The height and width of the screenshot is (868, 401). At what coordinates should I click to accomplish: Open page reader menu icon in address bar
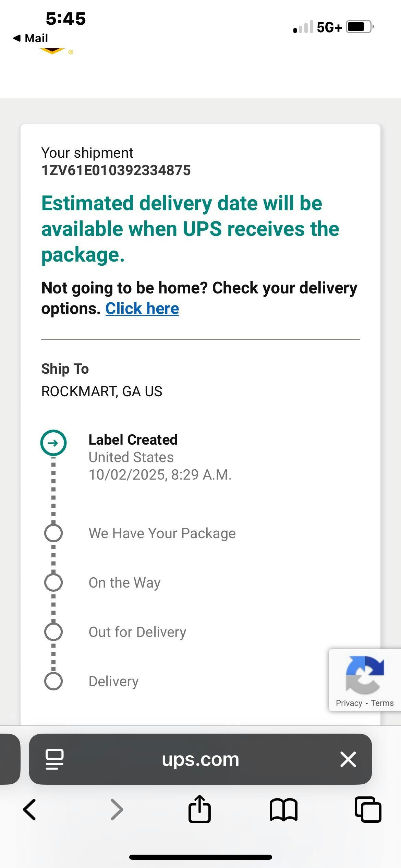click(54, 759)
